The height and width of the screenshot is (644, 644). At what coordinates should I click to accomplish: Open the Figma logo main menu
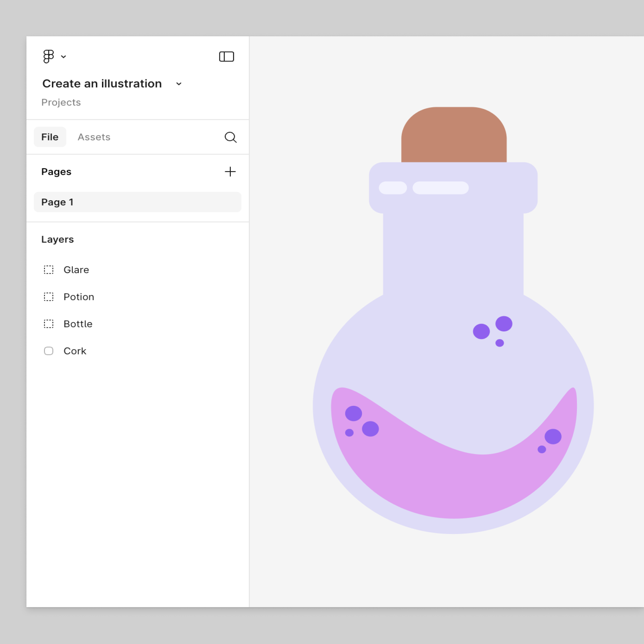[48, 56]
